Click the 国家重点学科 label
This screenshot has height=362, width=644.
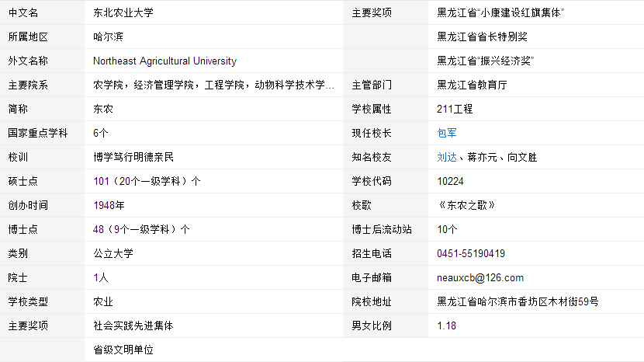(38, 133)
